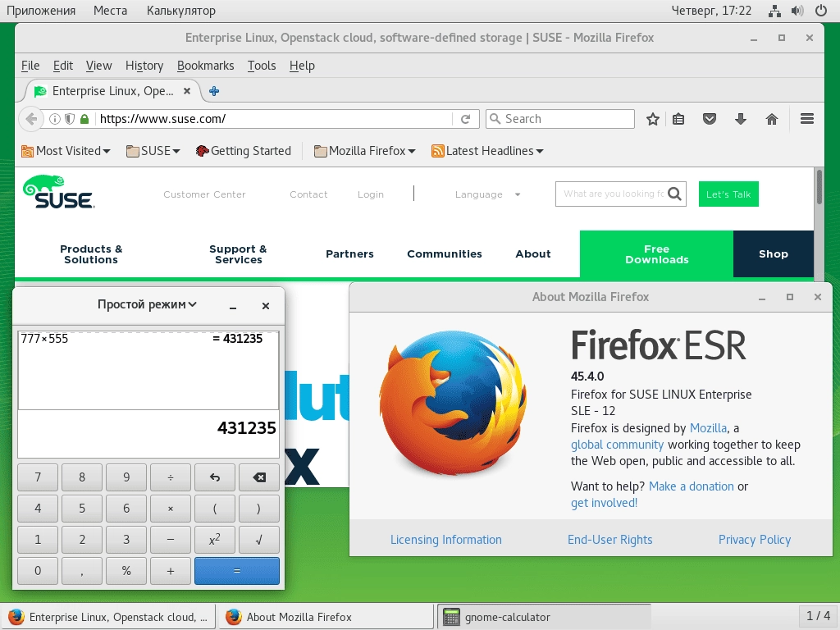Go to the Firefox Home page icon
The width and height of the screenshot is (840, 630).
[x=771, y=119]
